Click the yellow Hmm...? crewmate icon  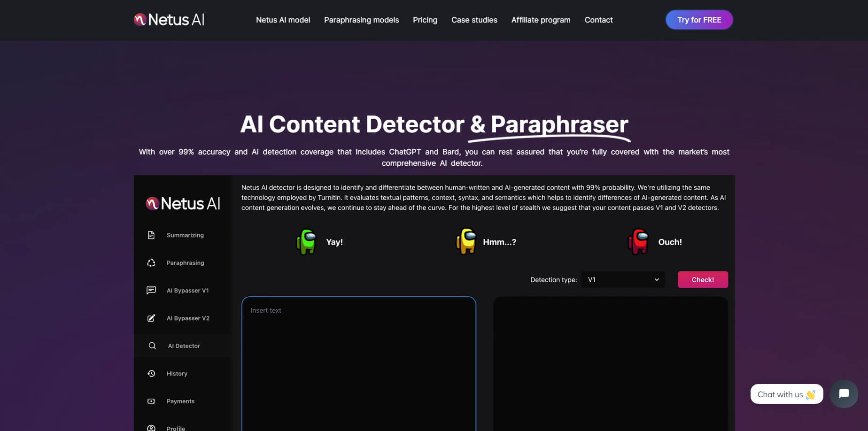tap(466, 241)
